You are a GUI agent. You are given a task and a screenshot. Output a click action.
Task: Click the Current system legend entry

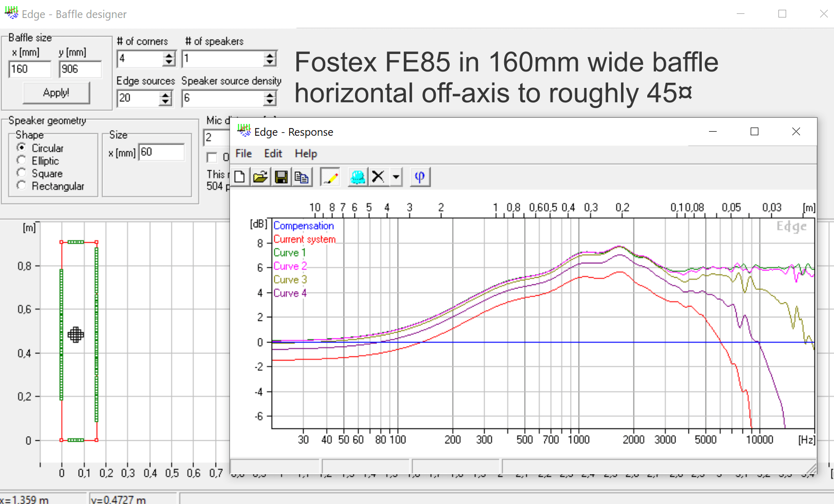tap(305, 239)
